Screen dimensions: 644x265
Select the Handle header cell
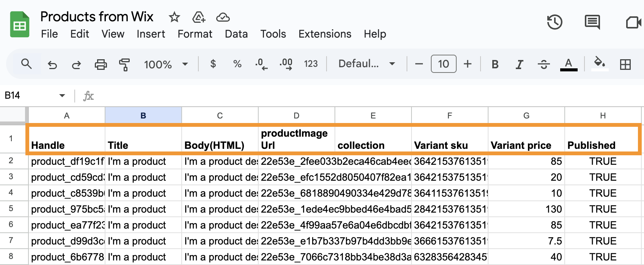click(67, 139)
